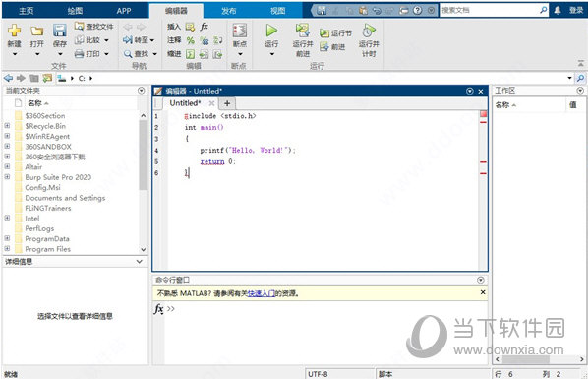Expand the ProgramData folder node
The height and width of the screenshot is (379, 588).
click(7, 238)
